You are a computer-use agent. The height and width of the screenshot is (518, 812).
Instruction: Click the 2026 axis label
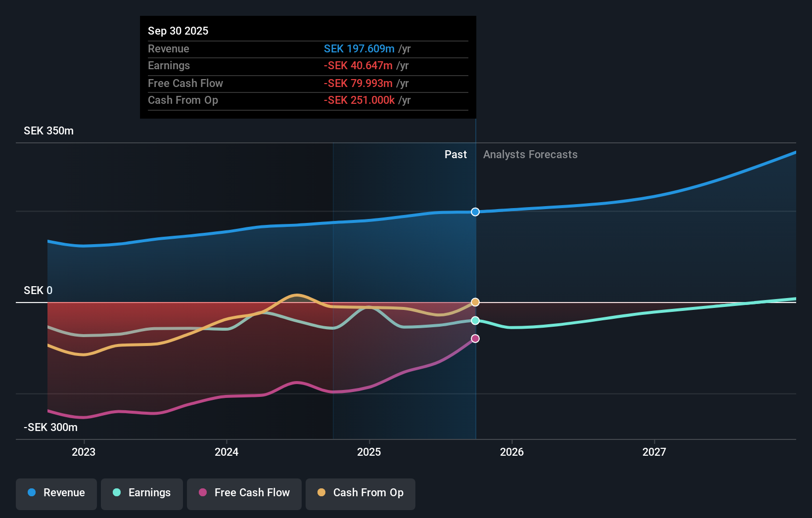pyautogui.click(x=512, y=451)
